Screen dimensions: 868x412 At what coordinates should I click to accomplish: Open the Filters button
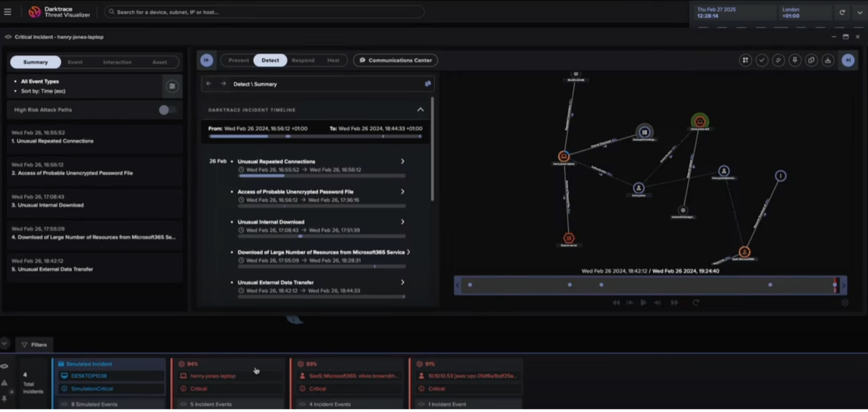click(34, 345)
